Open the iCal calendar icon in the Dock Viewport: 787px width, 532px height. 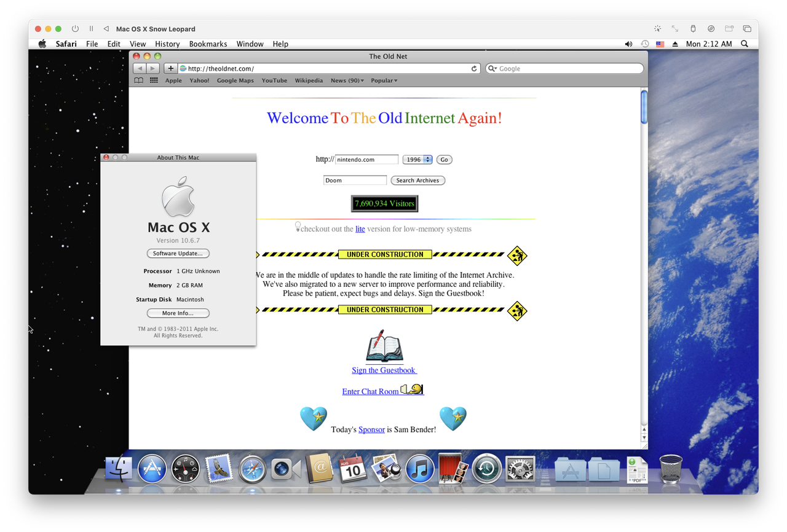(x=353, y=469)
